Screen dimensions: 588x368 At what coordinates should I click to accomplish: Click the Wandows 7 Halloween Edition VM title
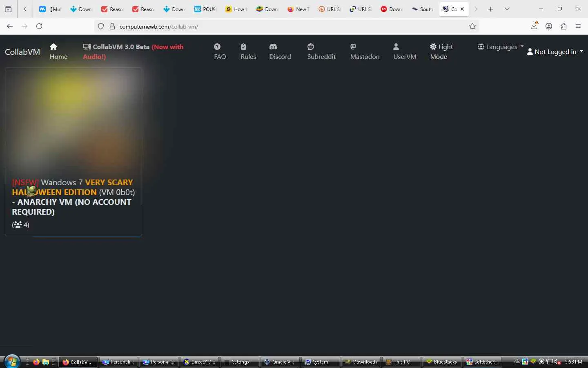click(x=73, y=197)
